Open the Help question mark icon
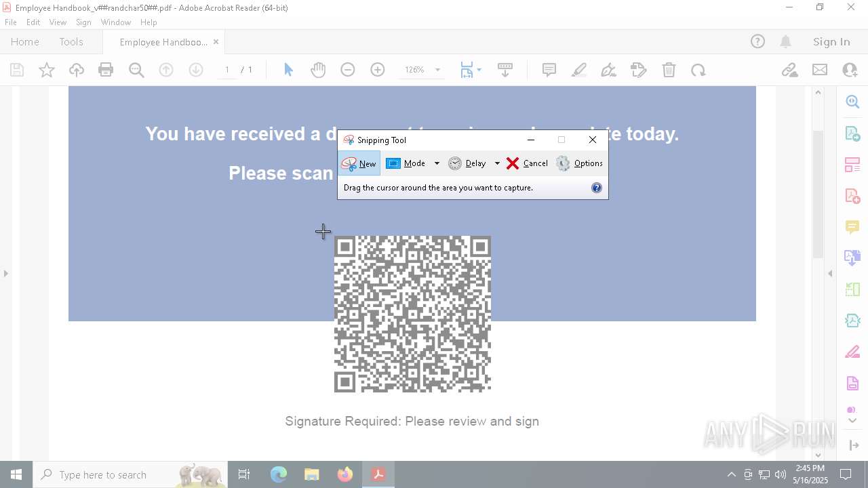Image resolution: width=868 pixels, height=488 pixels. coord(757,42)
